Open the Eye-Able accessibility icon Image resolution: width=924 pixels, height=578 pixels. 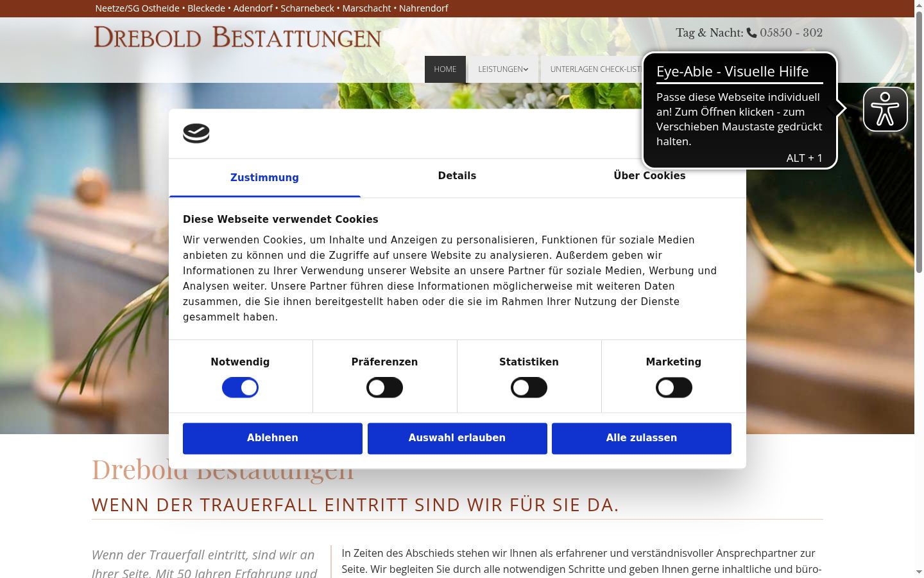(x=885, y=109)
